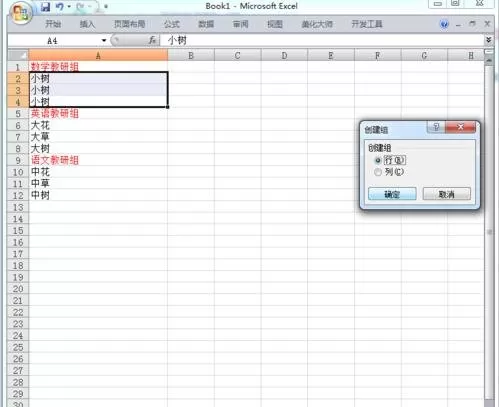499x407 pixels.
Task: Expand the Name Box dropdown arrow
Action: pyautogui.click(x=104, y=41)
